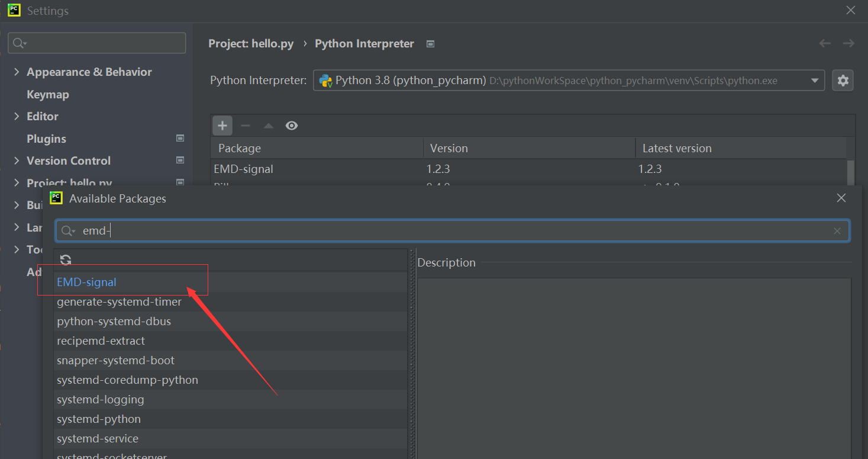The width and height of the screenshot is (868, 459).
Task: Navigate forward with the right arrow
Action: [x=848, y=43]
